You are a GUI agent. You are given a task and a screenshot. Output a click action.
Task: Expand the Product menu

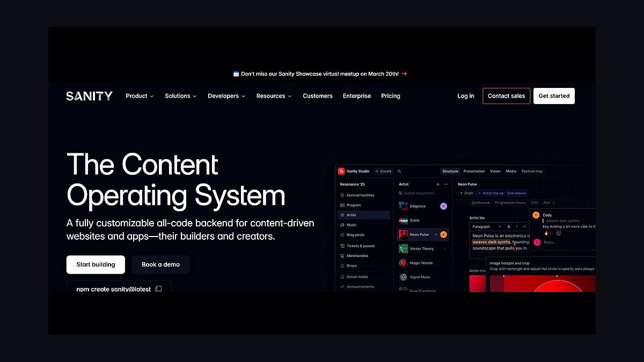(x=140, y=96)
